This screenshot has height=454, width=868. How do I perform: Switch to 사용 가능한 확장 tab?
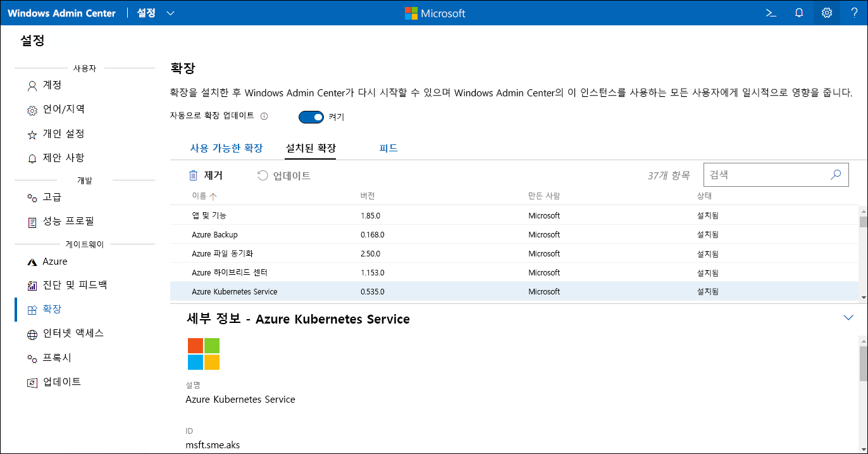226,148
